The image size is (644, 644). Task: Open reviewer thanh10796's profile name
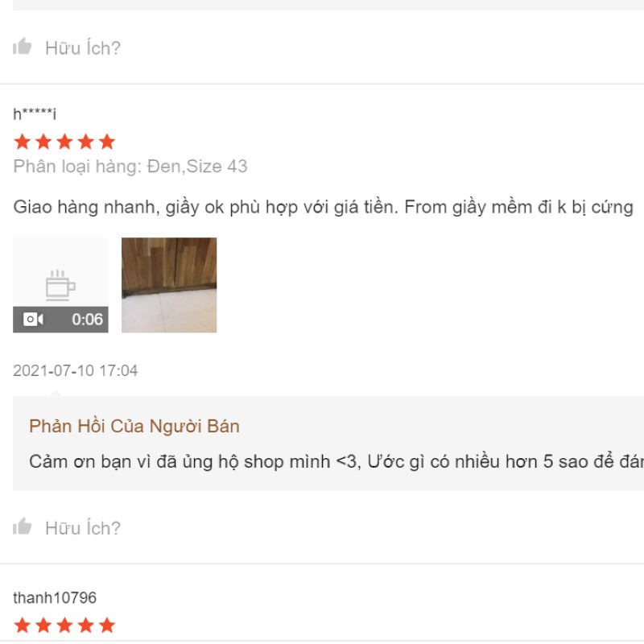55,598
